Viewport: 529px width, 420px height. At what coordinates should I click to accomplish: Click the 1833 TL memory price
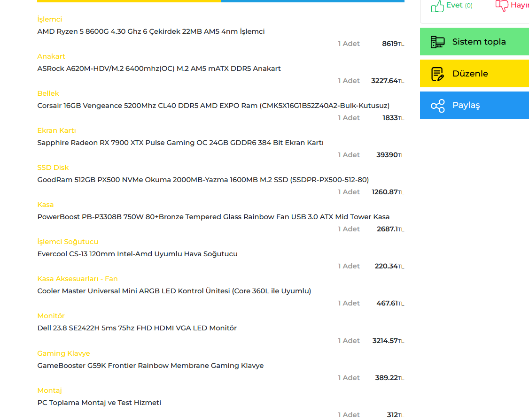393,118
